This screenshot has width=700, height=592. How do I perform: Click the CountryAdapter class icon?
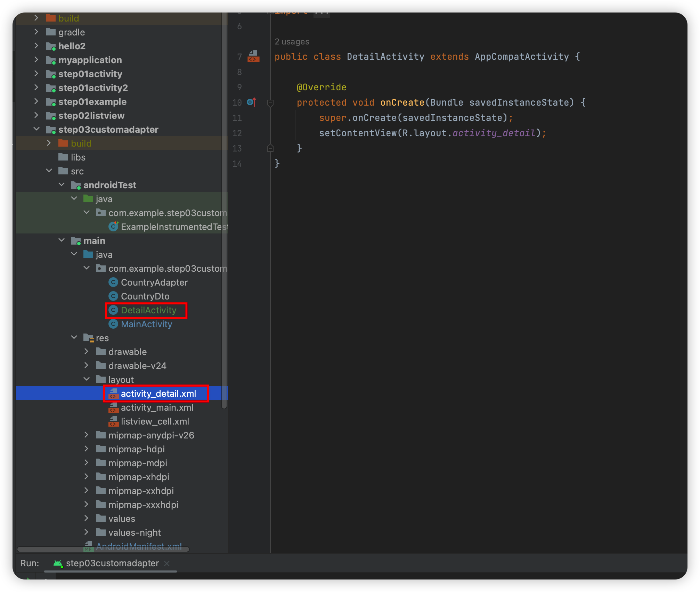pyautogui.click(x=113, y=282)
